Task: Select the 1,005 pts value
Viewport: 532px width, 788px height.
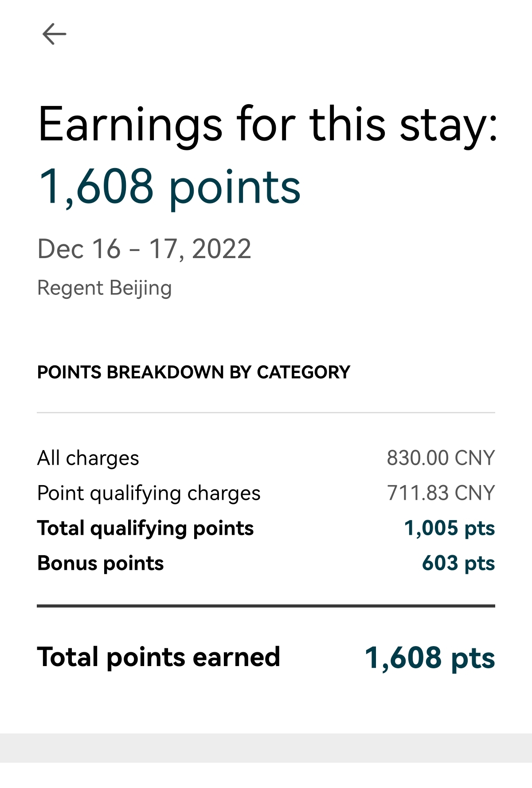Action: [450, 529]
